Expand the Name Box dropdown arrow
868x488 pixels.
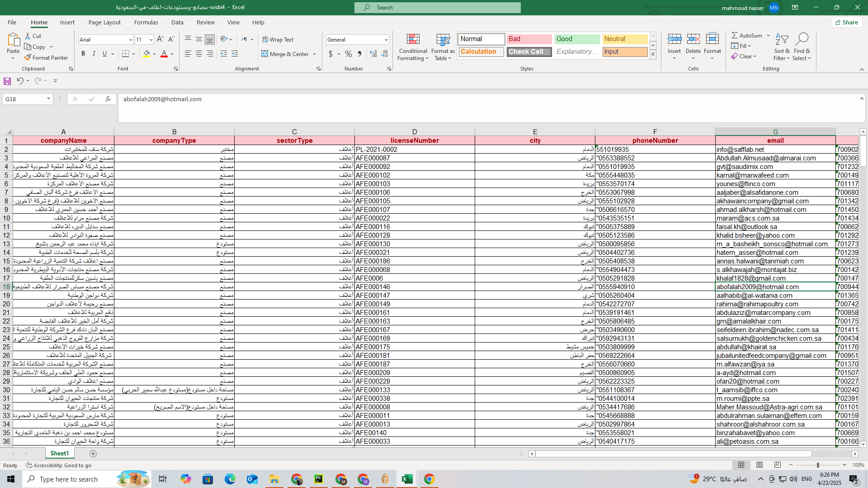[x=48, y=99]
